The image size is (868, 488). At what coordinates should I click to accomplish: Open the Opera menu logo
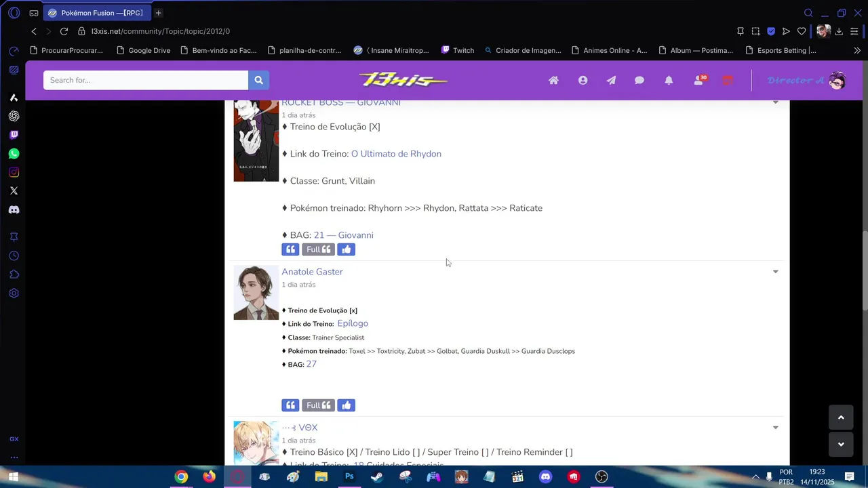14,13
